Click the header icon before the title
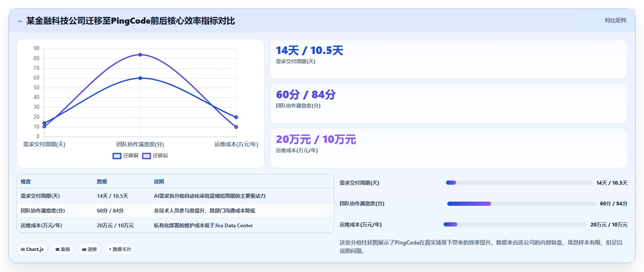 coord(20,21)
